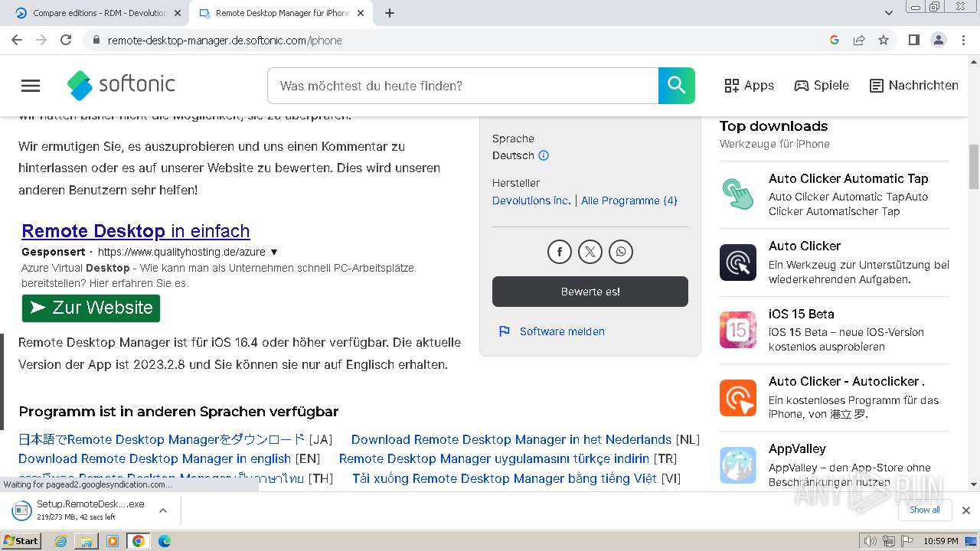Click the volume icon in system tray
980x551 pixels.
tap(871, 541)
